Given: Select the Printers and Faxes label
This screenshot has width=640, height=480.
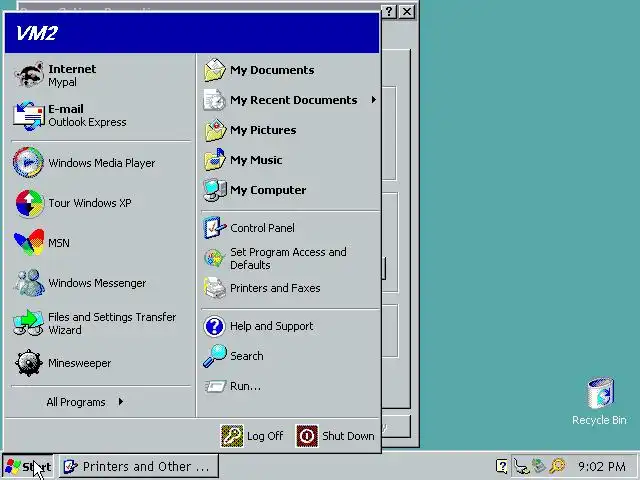Looking at the screenshot, I should (275, 288).
